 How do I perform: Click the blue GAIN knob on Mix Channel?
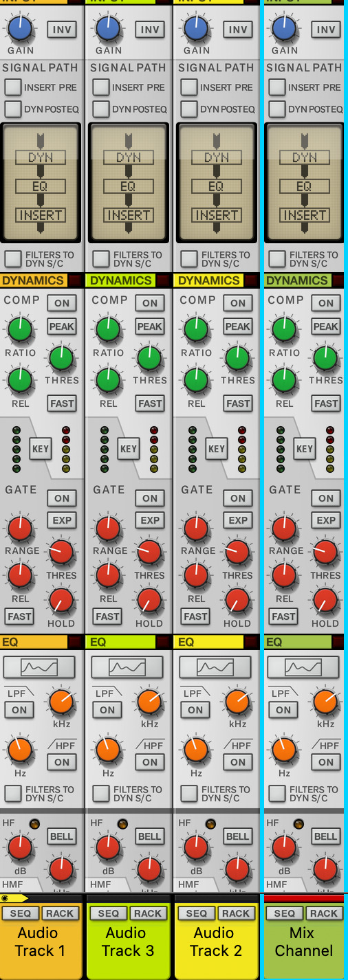pos(285,28)
